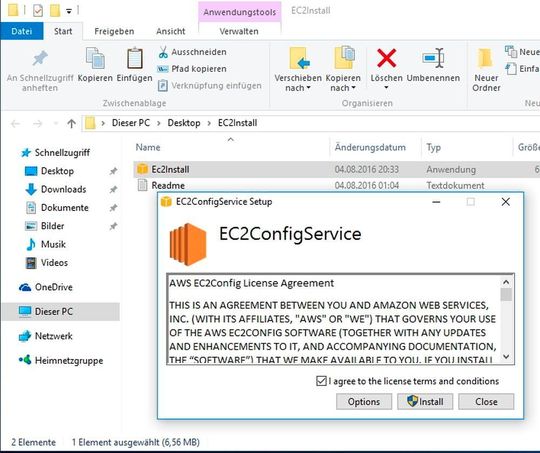
Task: Click the Options button in setup dialog
Action: 364,402
